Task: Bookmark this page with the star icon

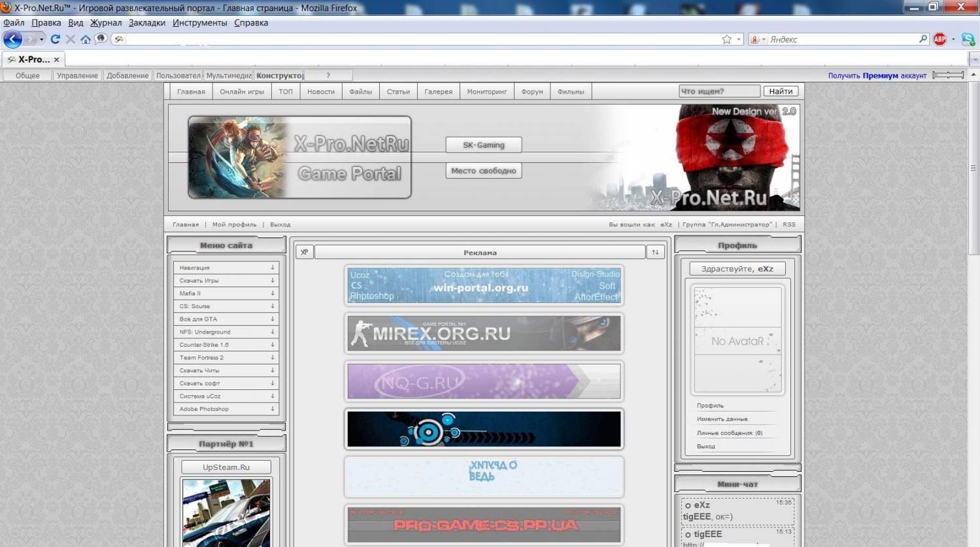Action: click(x=726, y=39)
